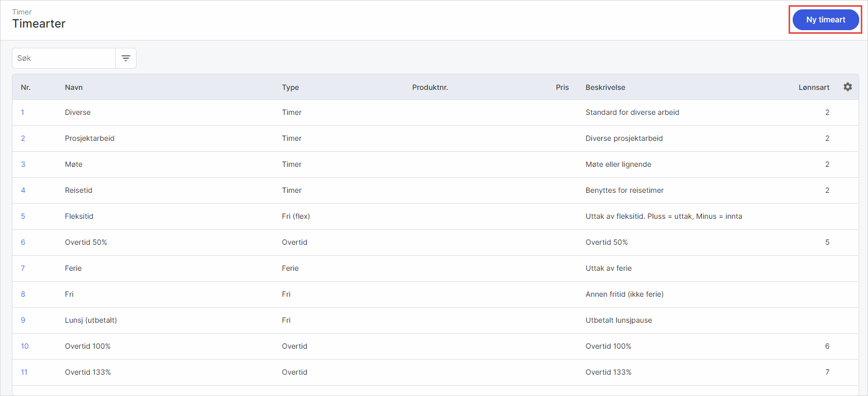The height and width of the screenshot is (396, 868).
Task: Click the Ny timeart button
Action: pyautogui.click(x=825, y=20)
